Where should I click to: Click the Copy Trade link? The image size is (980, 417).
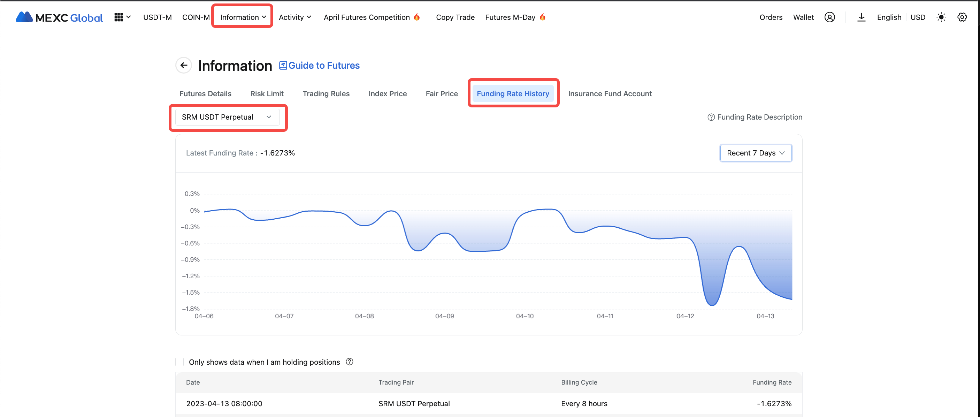point(455,17)
